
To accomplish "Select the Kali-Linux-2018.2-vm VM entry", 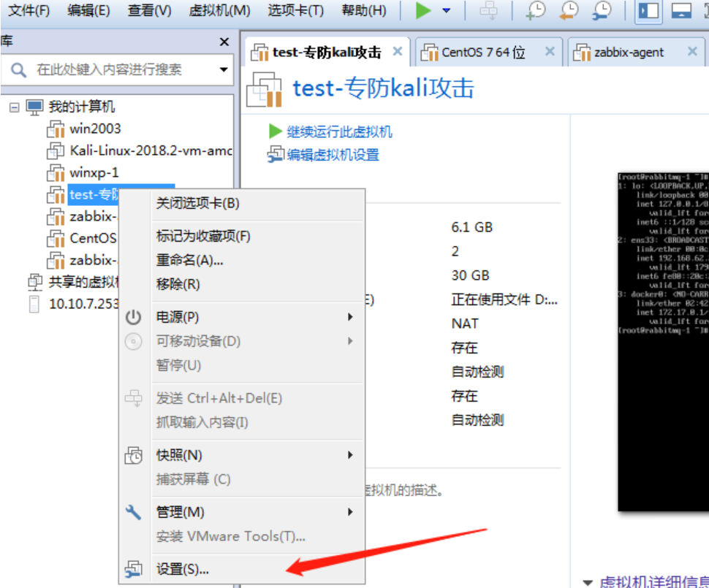I will [151, 150].
